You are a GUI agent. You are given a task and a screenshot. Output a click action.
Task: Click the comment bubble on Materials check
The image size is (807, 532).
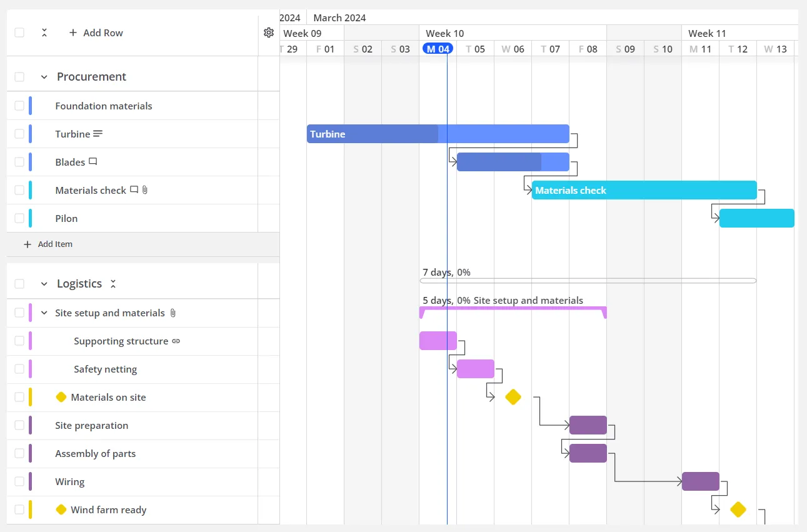(133, 190)
